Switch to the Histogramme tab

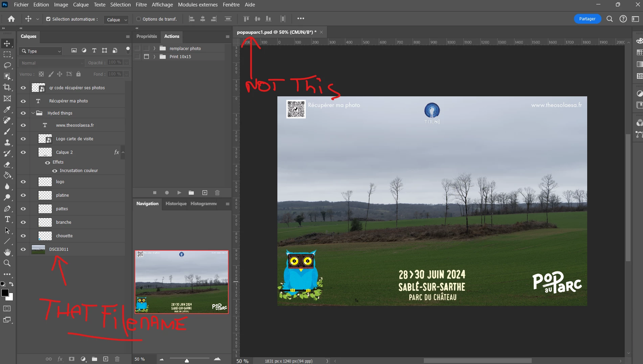coord(204,203)
